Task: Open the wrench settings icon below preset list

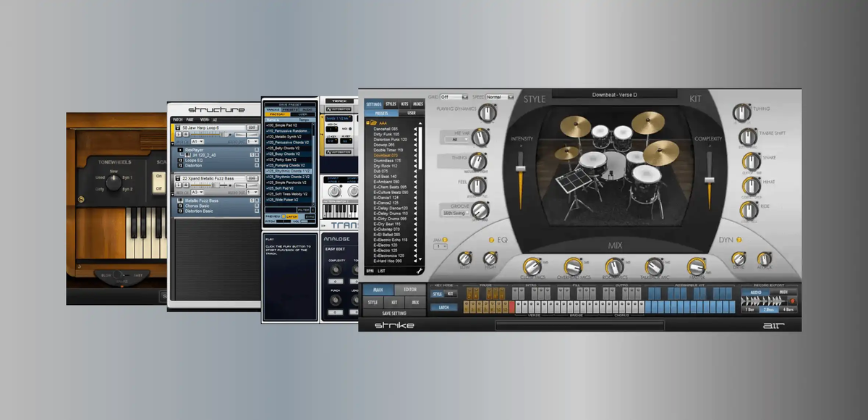Action: point(419,271)
